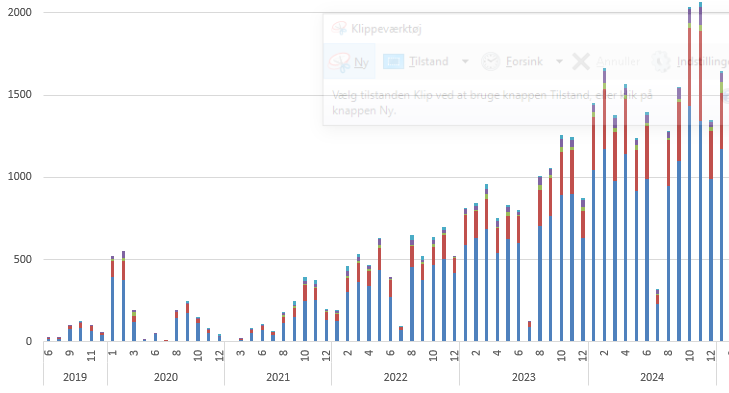729x393 pixels.
Task: Click the Ny snip button in Klippeværktøj
Action: point(349,61)
